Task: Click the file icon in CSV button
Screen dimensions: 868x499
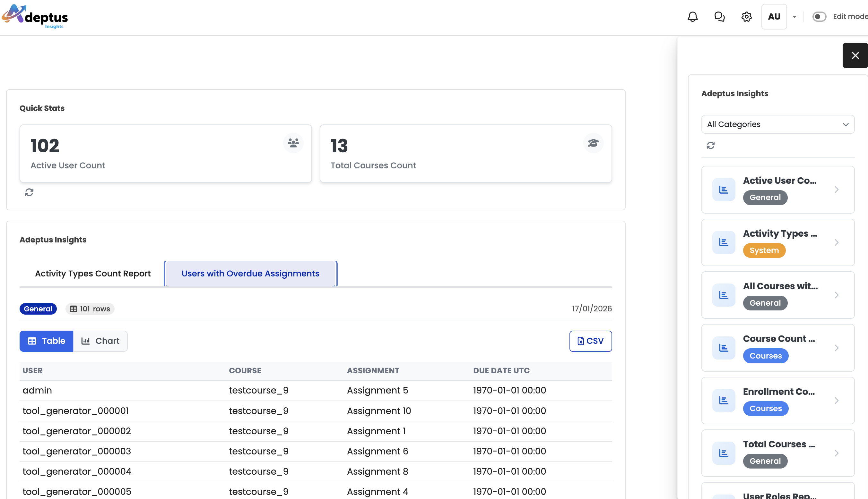Action: click(x=580, y=341)
